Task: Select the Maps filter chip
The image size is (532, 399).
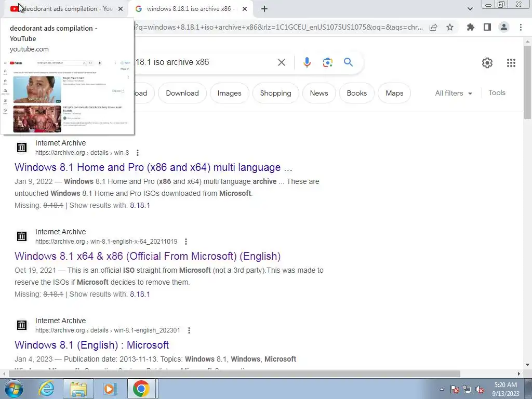Action: coord(394,93)
